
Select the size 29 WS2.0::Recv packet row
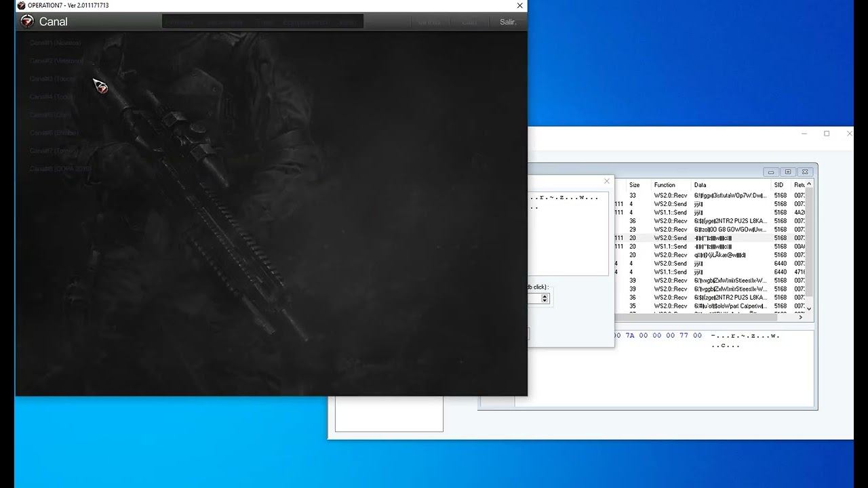tap(710, 230)
